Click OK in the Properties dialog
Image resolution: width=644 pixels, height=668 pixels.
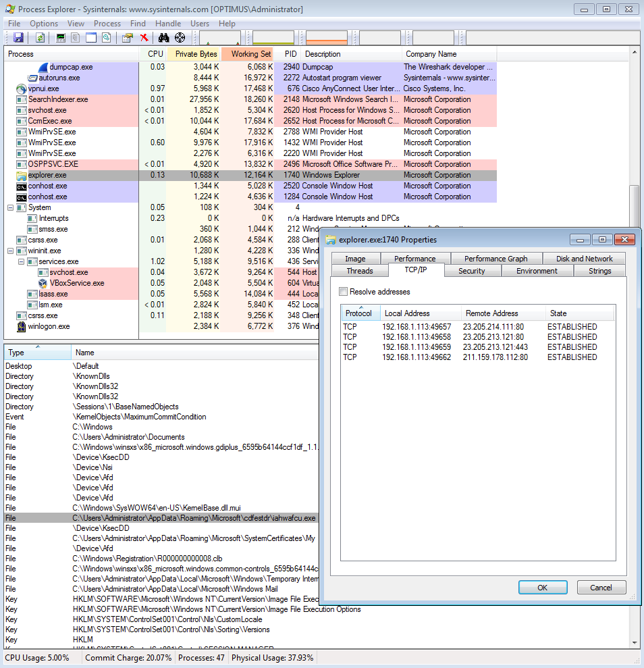coord(543,587)
